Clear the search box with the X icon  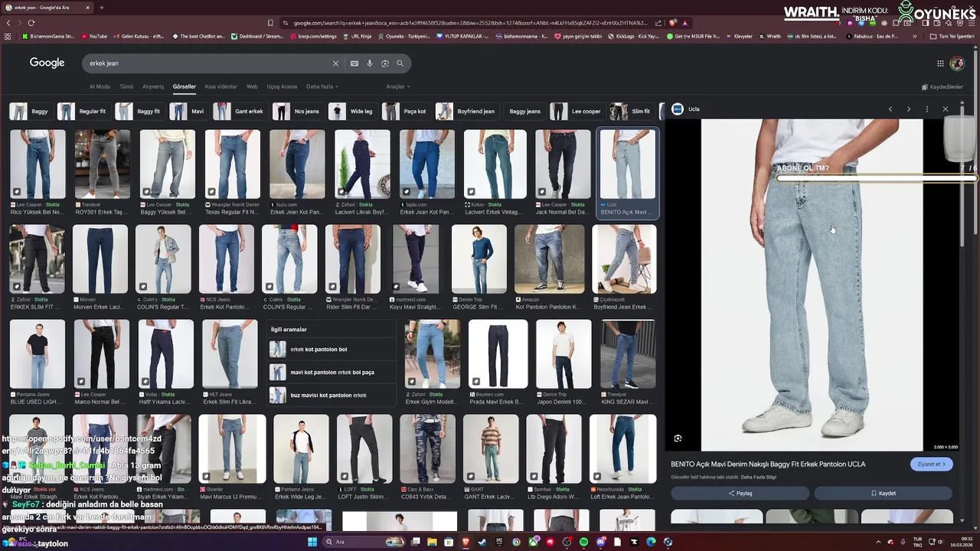(335, 64)
